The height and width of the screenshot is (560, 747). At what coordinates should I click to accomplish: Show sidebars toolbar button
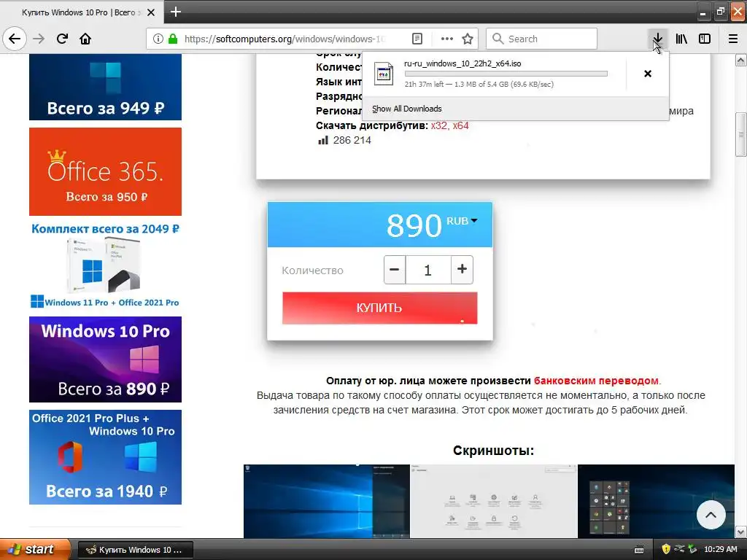pos(705,39)
